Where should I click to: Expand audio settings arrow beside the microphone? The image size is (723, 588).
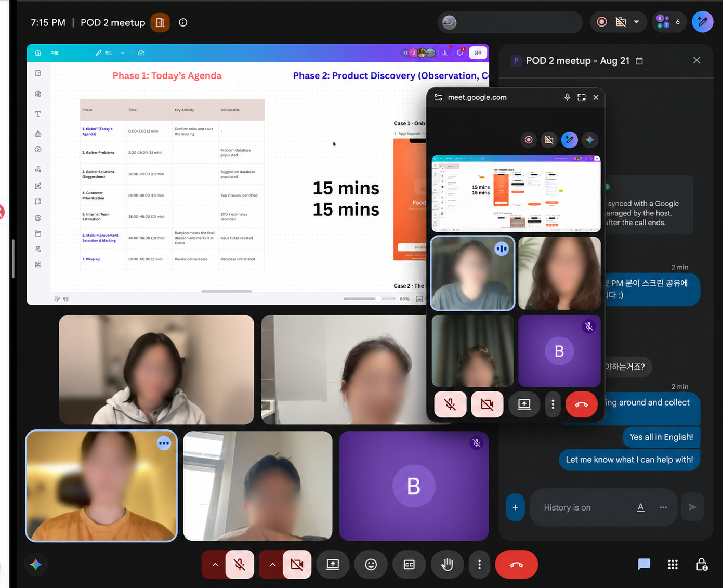215,565
